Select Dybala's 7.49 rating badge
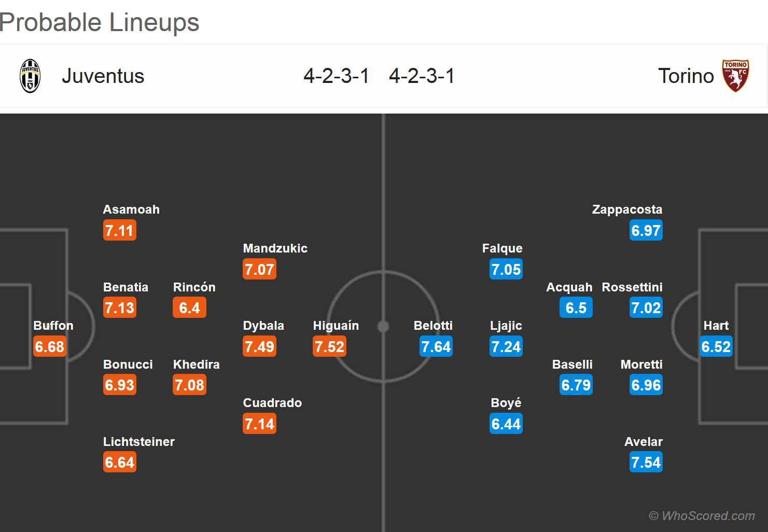Image resolution: width=768 pixels, height=532 pixels. (259, 346)
